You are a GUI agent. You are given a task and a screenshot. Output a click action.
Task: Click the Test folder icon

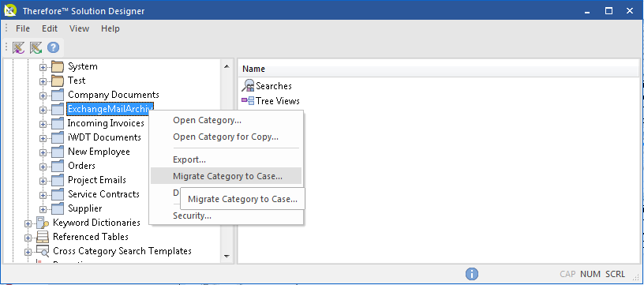pos(58,81)
